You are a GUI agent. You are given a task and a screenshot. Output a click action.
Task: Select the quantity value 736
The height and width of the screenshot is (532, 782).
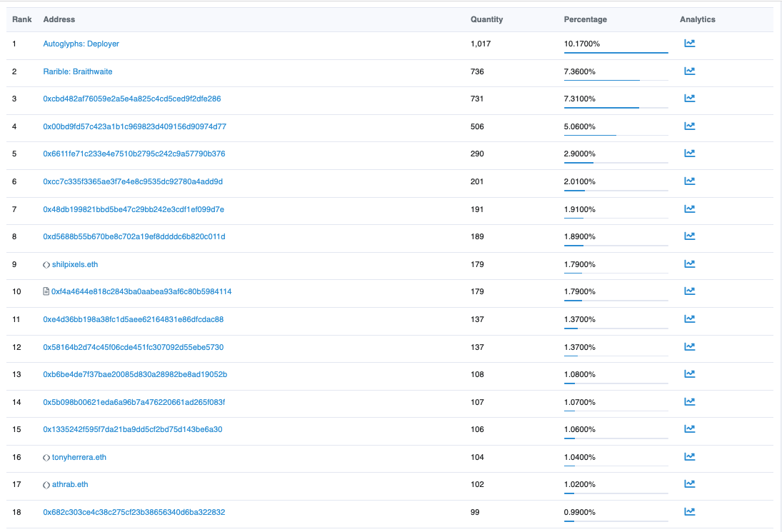tap(477, 71)
